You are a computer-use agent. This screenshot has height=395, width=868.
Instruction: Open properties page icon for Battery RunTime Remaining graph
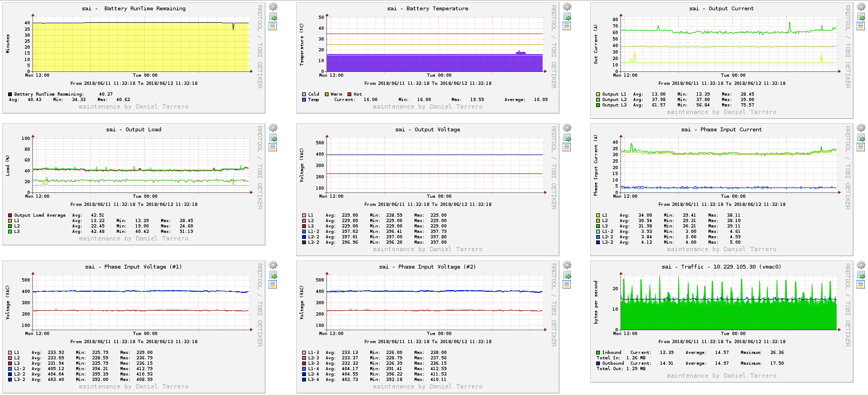[x=273, y=25]
